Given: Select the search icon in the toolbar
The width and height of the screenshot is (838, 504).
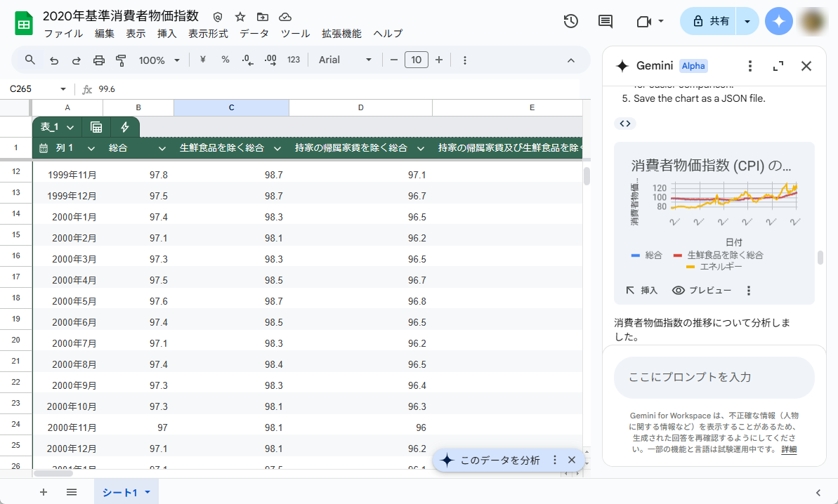Looking at the screenshot, I should tap(30, 60).
